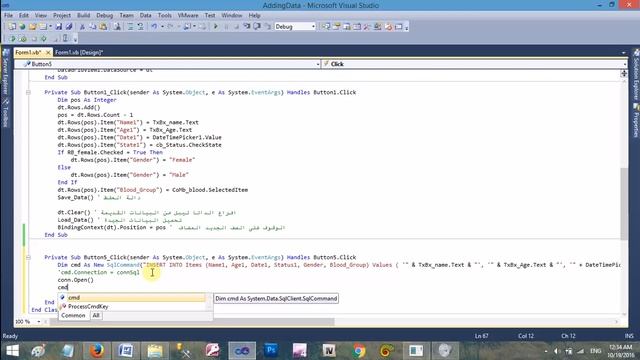
Task: Click the editor split bar handle above the scrollbar
Action: pyautogui.click(x=624, y=73)
